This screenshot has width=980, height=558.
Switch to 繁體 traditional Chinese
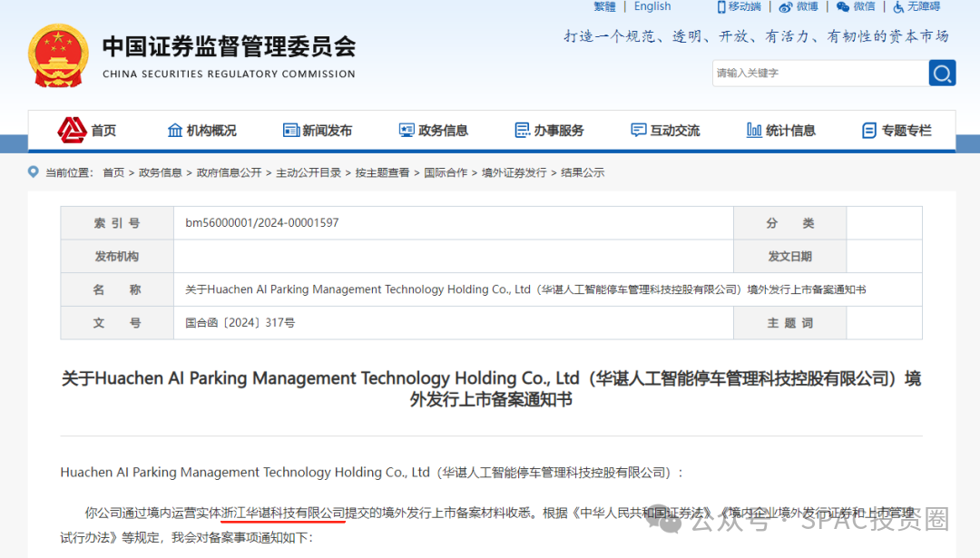pyautogui.click(x=604, y=6)
